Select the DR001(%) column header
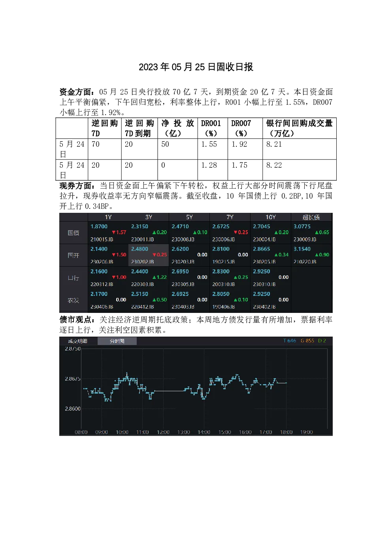This screenshot has height=555, width=392. tap(213, 128)
